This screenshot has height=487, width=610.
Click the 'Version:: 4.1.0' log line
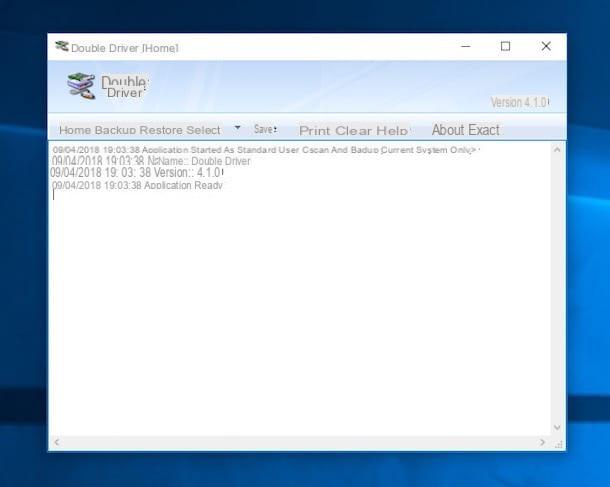(136, 172)
